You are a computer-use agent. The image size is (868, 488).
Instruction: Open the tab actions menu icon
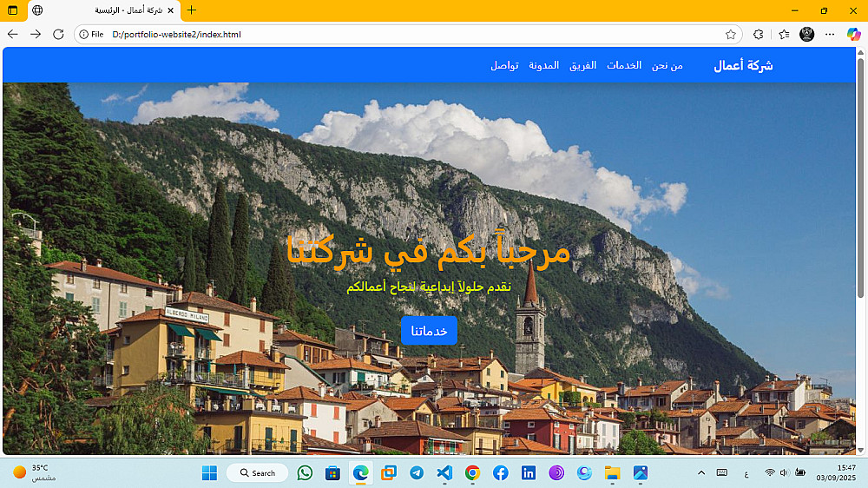click(x=13, y=10)
